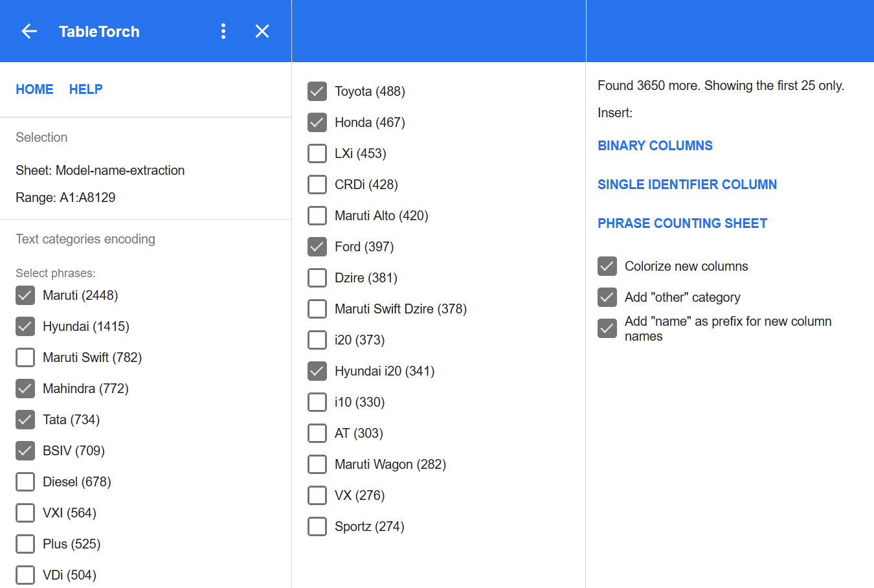Click the 'Insert:' label
Image resolution: width=874 pixels, height=588 pixels.
click(615, 113)
